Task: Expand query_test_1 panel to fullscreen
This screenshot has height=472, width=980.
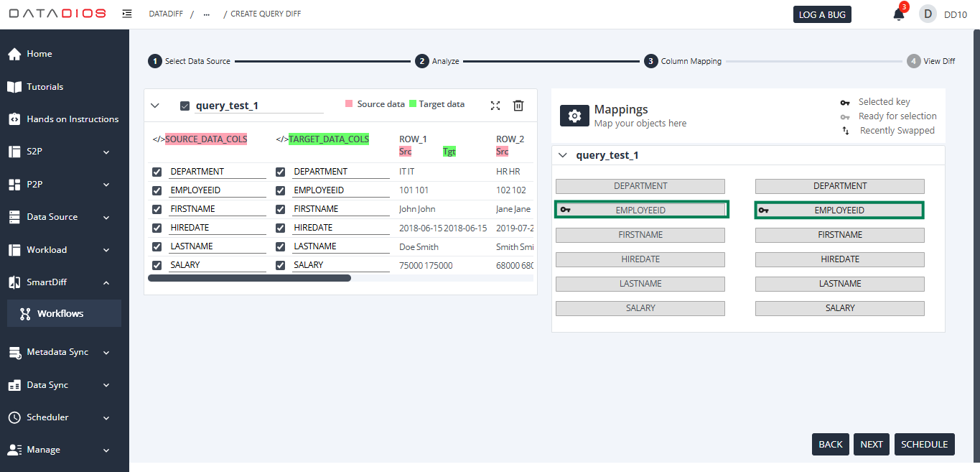Action: [495, 106]
